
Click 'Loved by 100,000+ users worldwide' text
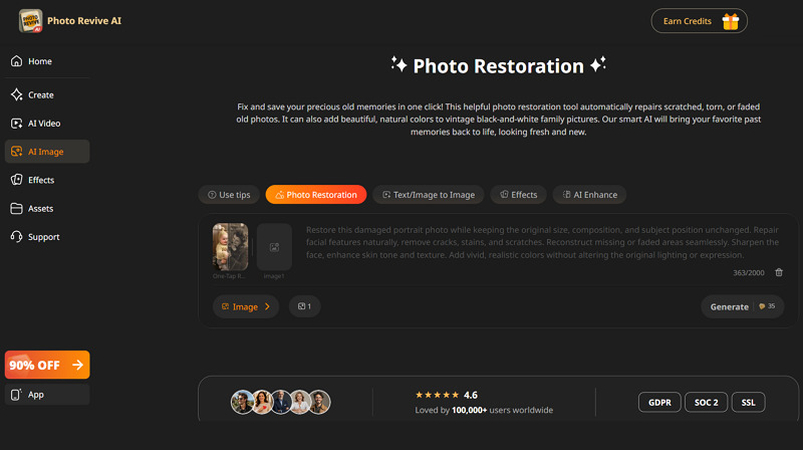[x=484, y=410]
